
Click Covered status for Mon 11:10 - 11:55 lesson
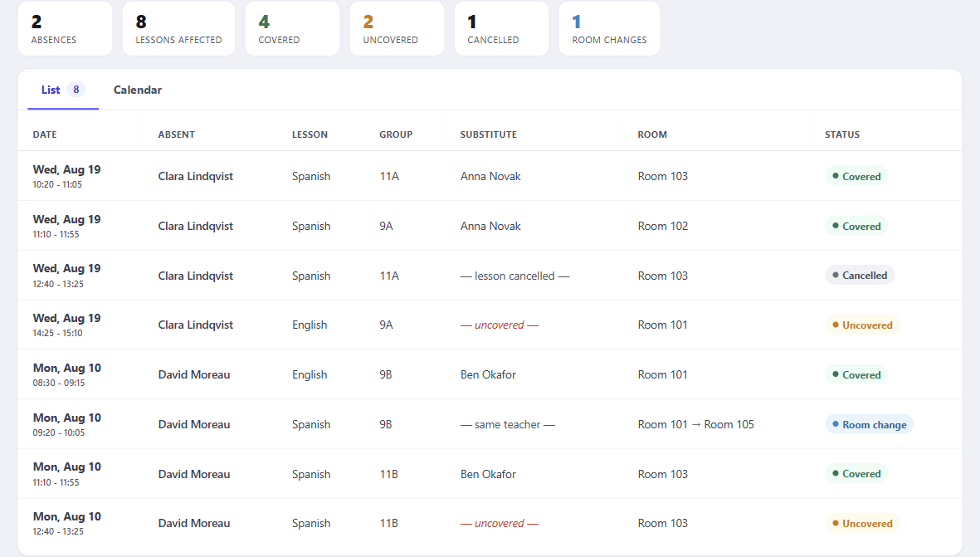pyautogui.click(x=856, y=474)
